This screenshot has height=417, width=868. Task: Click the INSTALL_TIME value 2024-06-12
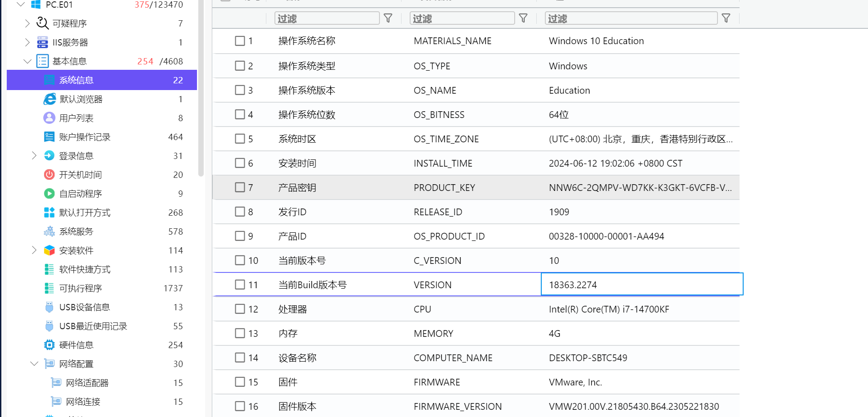click(x=616, y=163)
